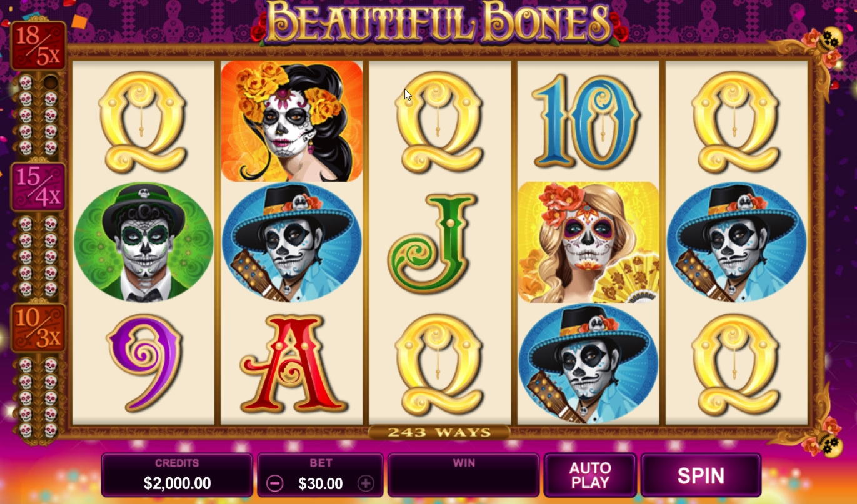The image size is (857, 504).
Task: Click the SPIN button
Action: click(x=701, y=475)
